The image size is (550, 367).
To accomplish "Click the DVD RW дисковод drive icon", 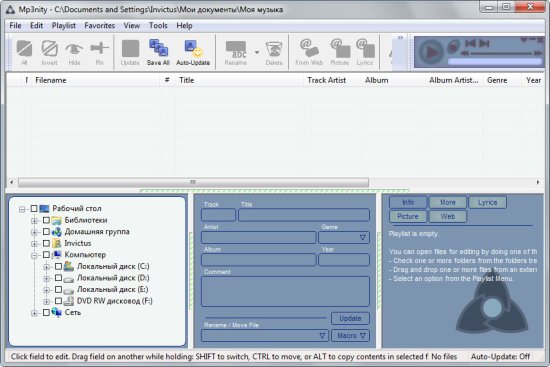I will click(x=69, y=301).
